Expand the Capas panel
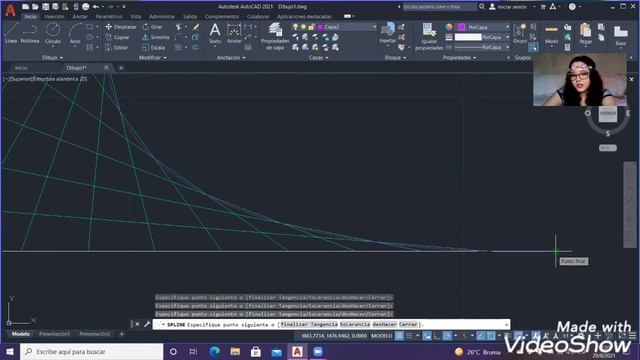640x360 pixels. tap(318, 58)
